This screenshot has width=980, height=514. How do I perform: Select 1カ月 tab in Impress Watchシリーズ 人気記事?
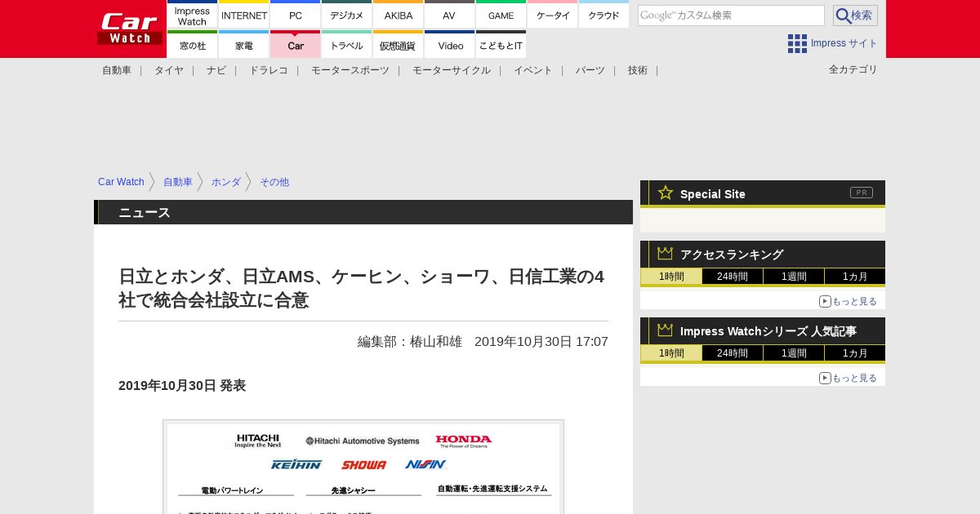pos(855,353)
